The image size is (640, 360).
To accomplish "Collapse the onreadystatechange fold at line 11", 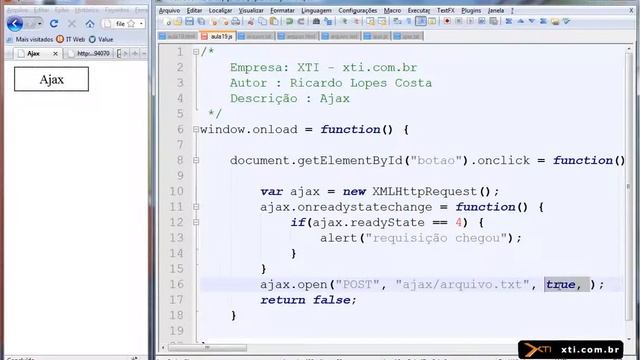I will [x=196, y=207].
